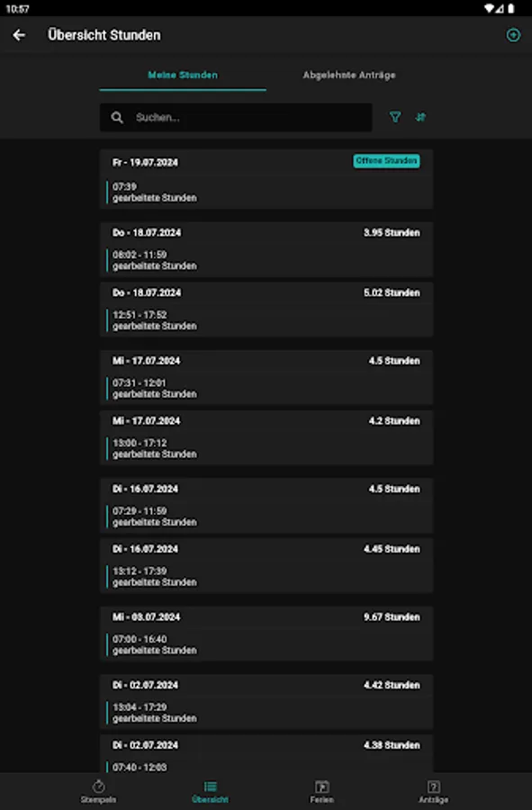Tap the Di - 16.07.2024 entry with 4.45 Stunden
This screenshot has width=532, height=810.
[266, 565]
